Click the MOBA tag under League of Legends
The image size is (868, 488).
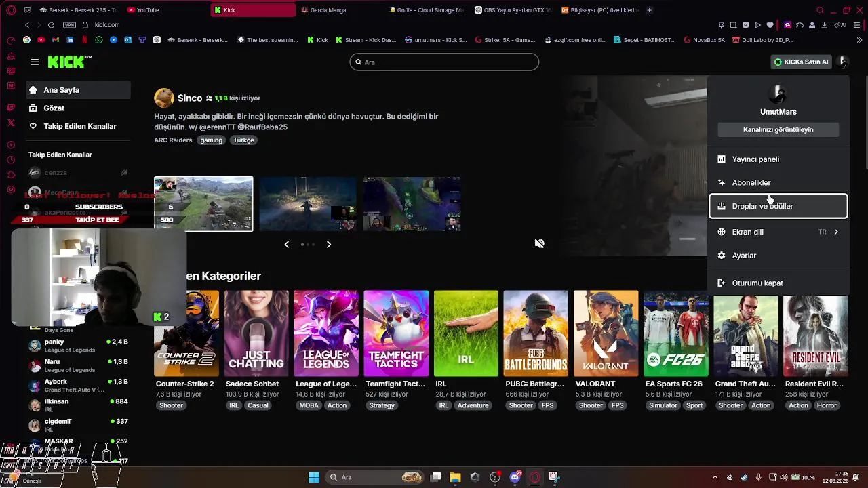[309, 405]
